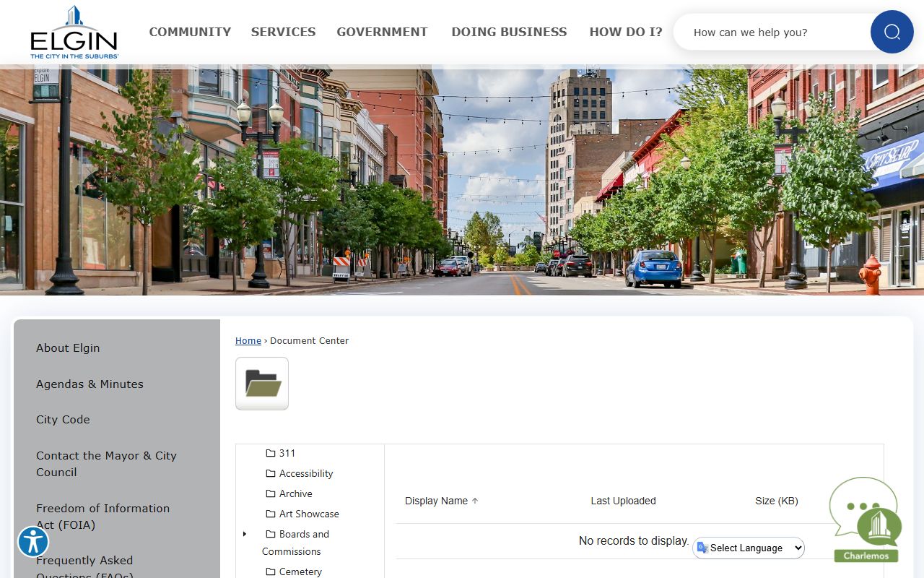The image size is (924, 578).
Task: Open the Doing Business menu
Action: [x=509, y=32]
